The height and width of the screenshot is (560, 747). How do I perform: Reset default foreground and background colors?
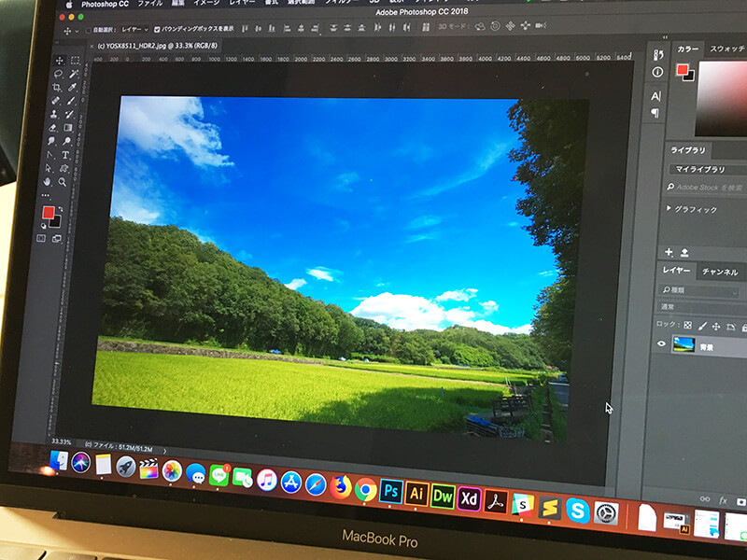(43, 226)
